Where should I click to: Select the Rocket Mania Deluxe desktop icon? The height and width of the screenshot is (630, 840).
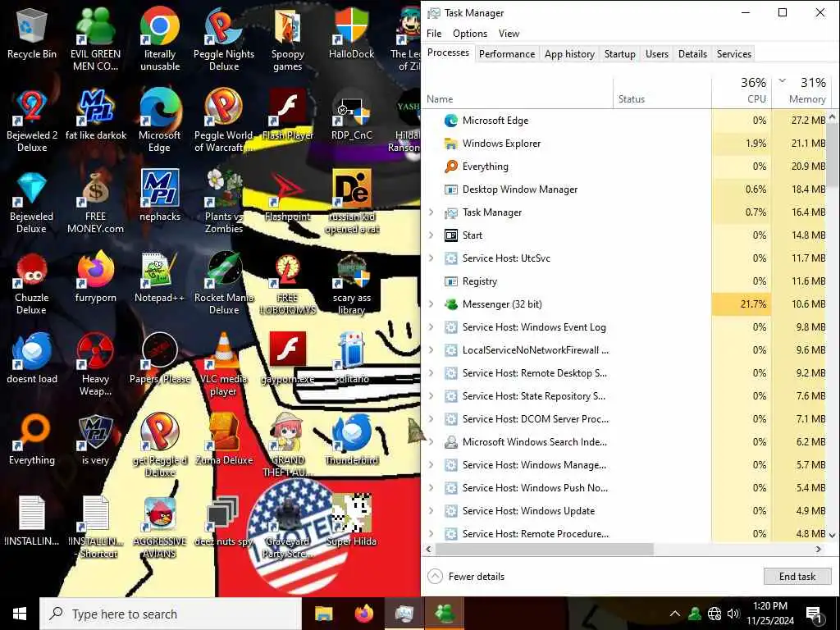click(224, 284)
